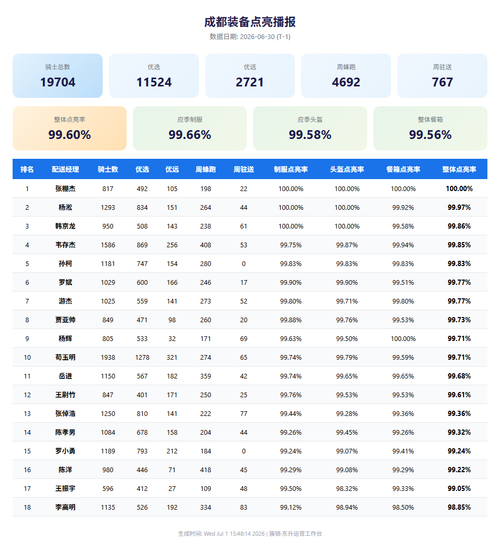This screenshot has height=556, width=500.
Task: Click overall rate 99.86% cell
Action: 459,226
